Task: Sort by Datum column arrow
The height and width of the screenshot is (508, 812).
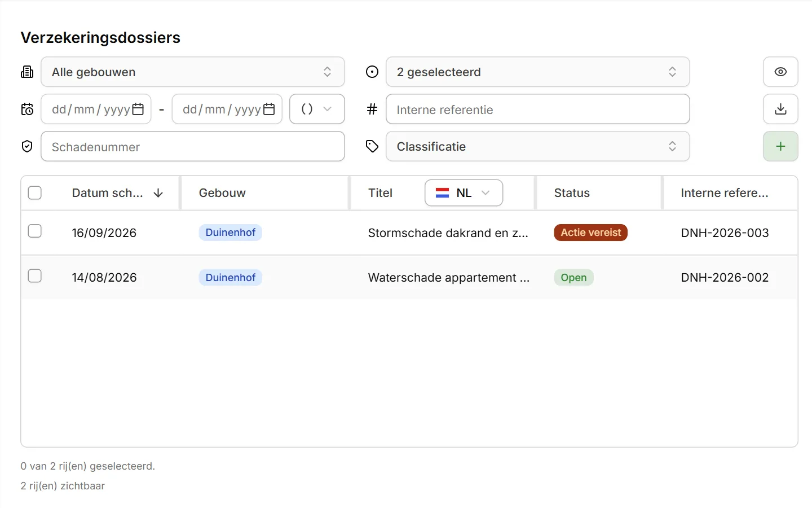Action: click(x=158, y=193)
